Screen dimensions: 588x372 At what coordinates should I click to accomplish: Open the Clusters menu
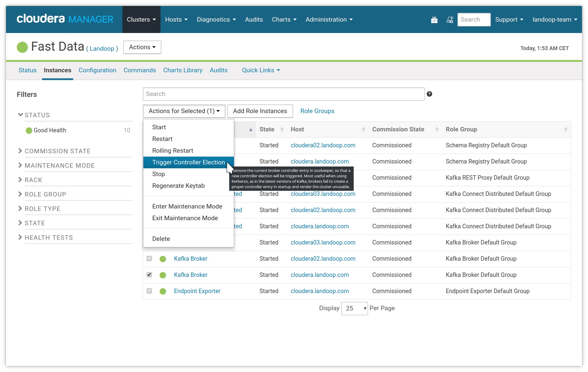click(141, 19)
